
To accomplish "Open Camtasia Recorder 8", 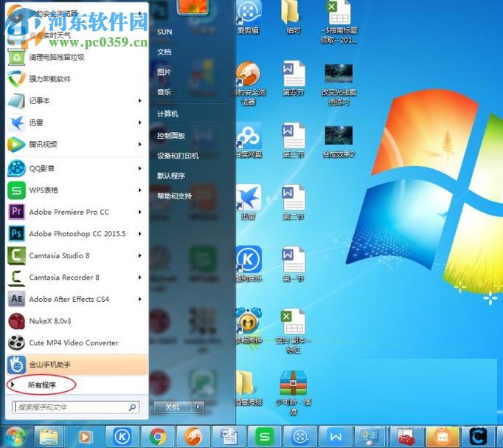I will (77, 278).
